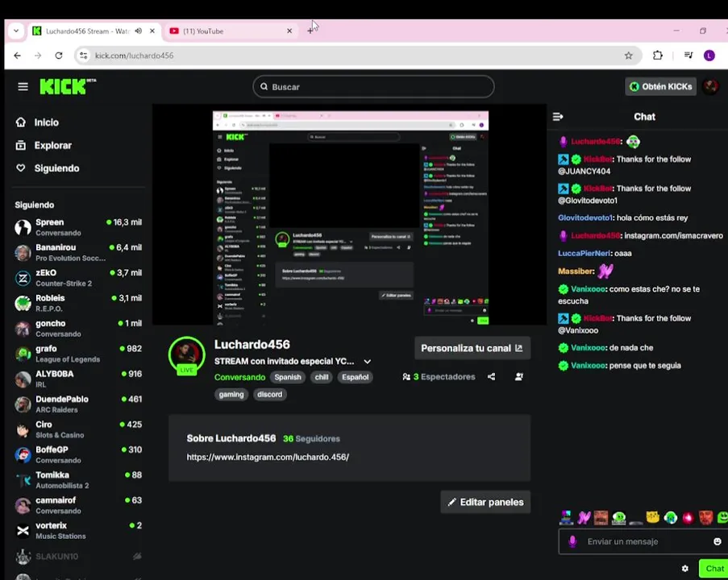Viewport: 728px width, 580px height.
Task: Click Luchardo456 live avatar
Action: click(x=187, y=355)
